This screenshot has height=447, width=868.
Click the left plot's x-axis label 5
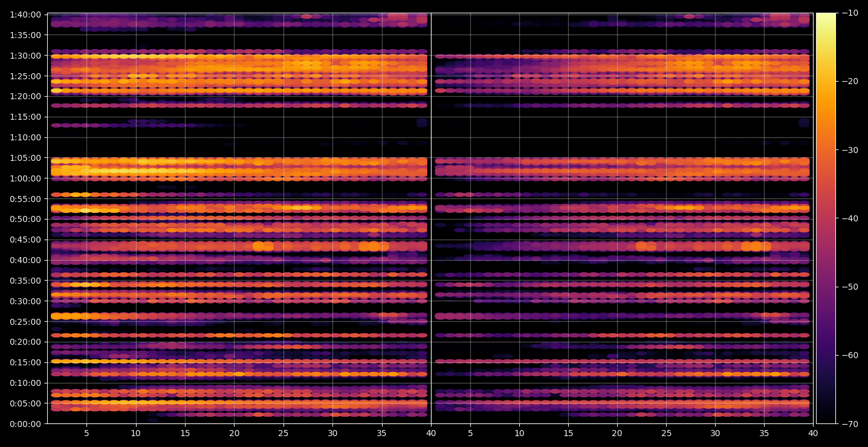[x=86, y=433]
